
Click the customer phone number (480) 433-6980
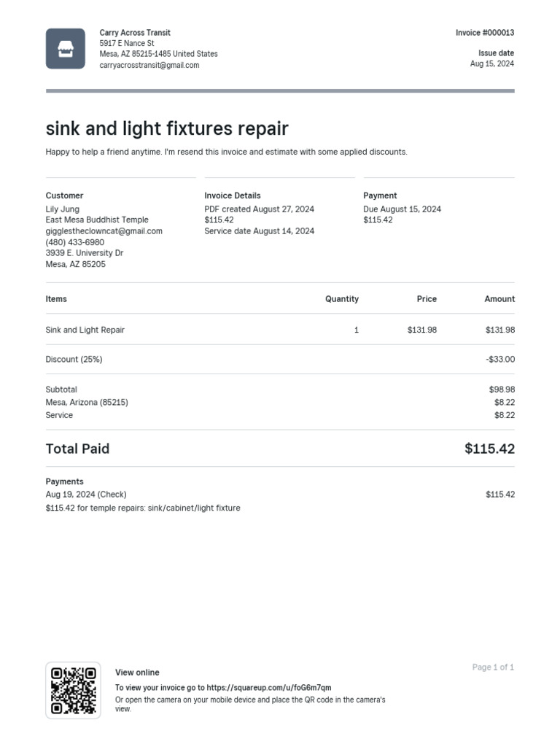75,242
